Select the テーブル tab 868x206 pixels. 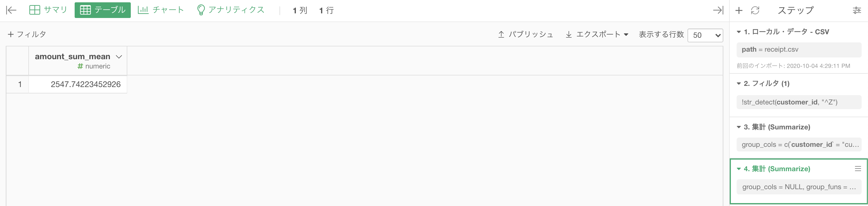103,10
